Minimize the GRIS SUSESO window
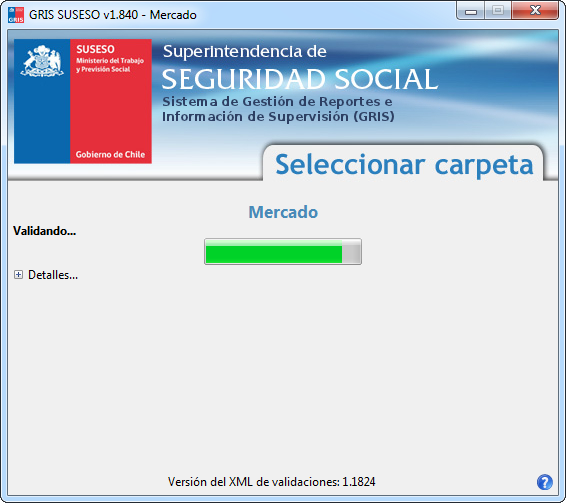 pos(471,11)
